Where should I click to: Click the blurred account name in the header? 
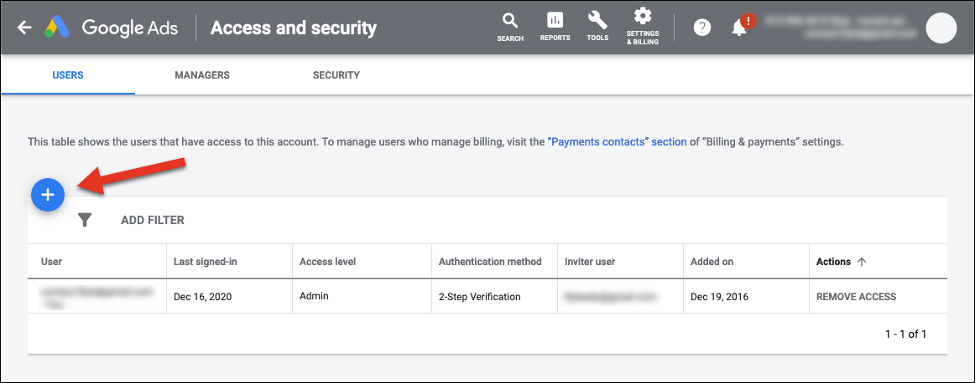pos(841,27)
